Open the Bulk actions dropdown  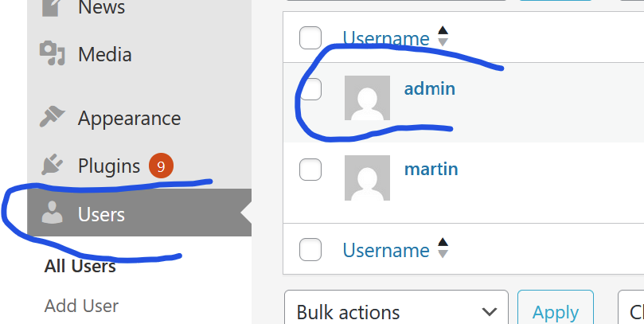(396, 312)
